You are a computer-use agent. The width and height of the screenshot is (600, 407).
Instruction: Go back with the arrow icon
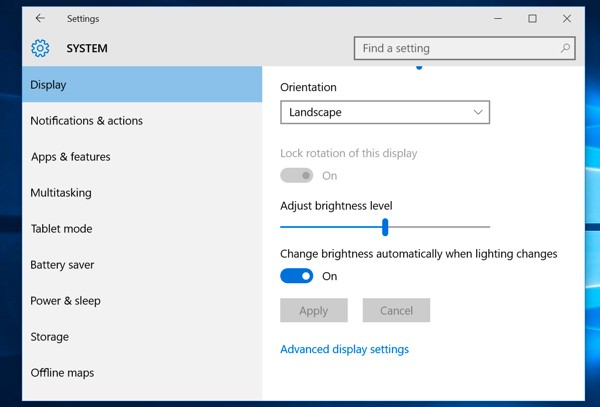pos(40,18)
